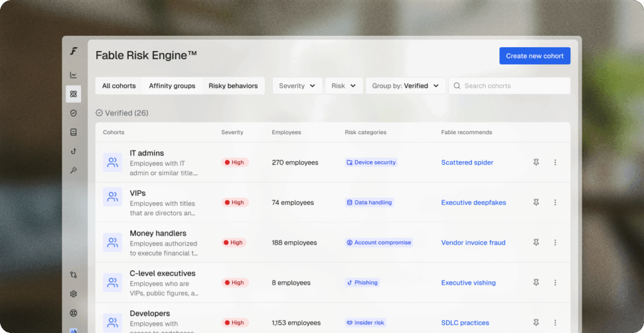Select the Risk Engine atom icon in sidebar

coord(74,94)
